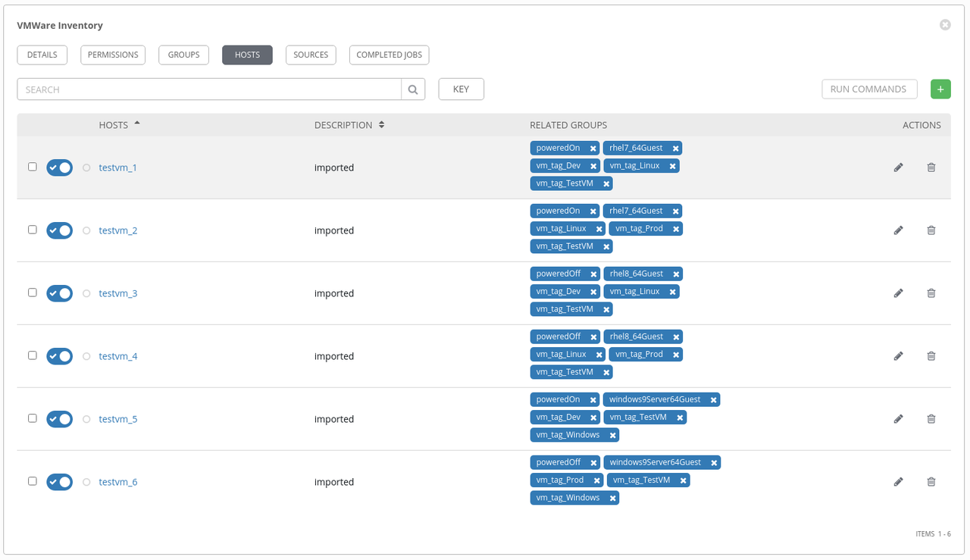Remove the vm_tag_Prod group from testvm_6
Viewport: 970px width, 560px height.
pos(596,480)
